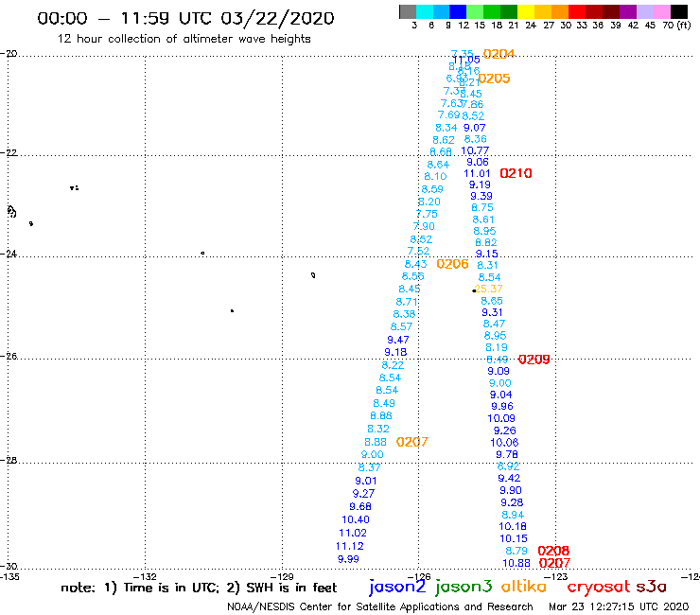700x615 pixels.
Task: Select the 10.09 wave height value
Action: pos(501,418)
